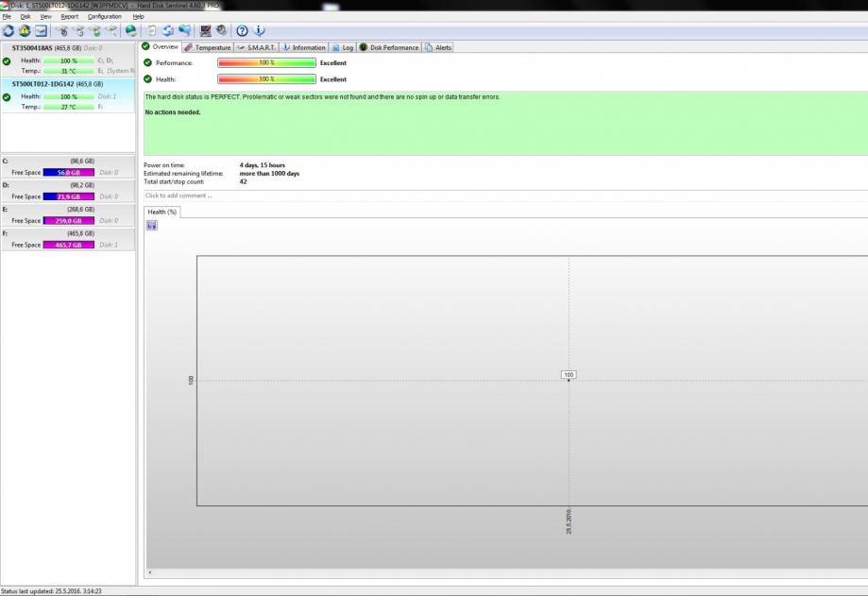Image resolution: width=868 pixels, height=596 pixels.
Task: Click the green check icon beside Health label
Action: pos(147,79)
